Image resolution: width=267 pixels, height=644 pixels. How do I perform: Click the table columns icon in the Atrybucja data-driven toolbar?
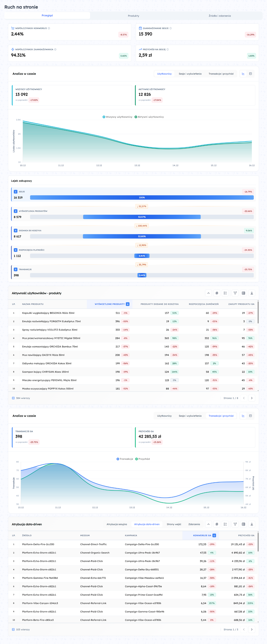[x=243, y=524]
